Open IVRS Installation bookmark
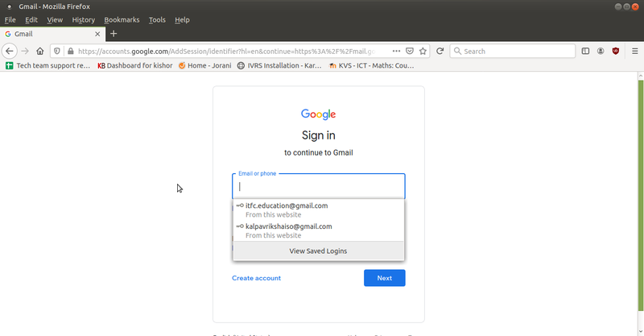The image size is (644, 336). (279, 66)
